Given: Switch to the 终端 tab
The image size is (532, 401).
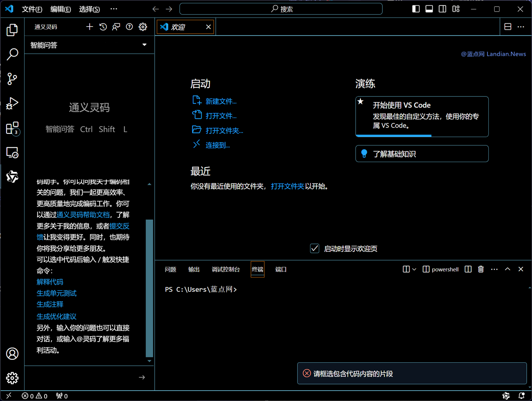Looking at the screenshot, I should (x=258, y=269).
